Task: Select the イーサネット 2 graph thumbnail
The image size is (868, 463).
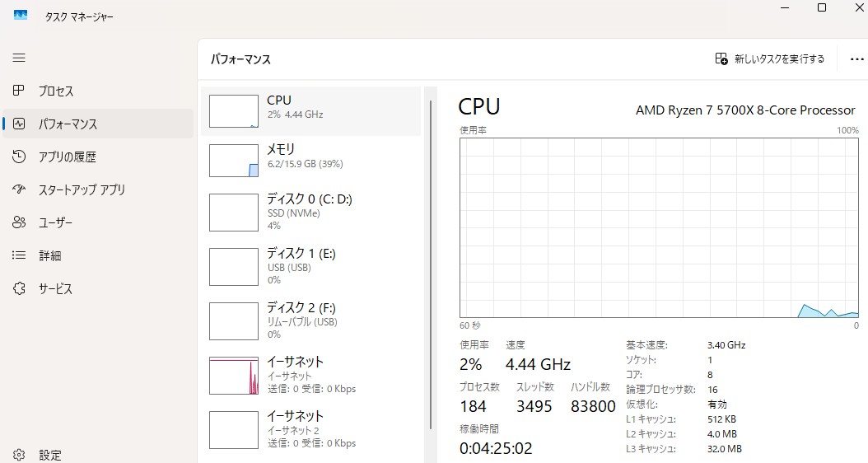Action: 234,430
